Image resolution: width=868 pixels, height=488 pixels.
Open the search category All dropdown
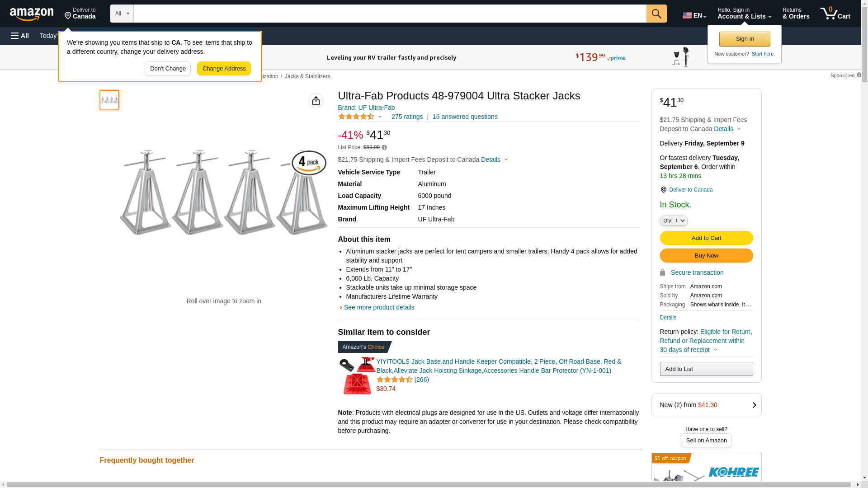(122, 14)
